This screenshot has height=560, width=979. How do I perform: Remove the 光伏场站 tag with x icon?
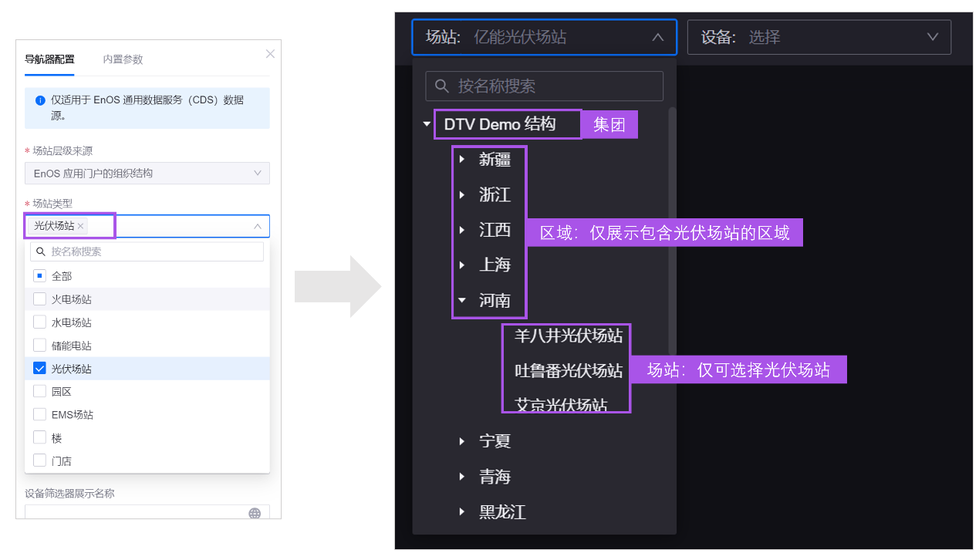(x=81, y=226)
